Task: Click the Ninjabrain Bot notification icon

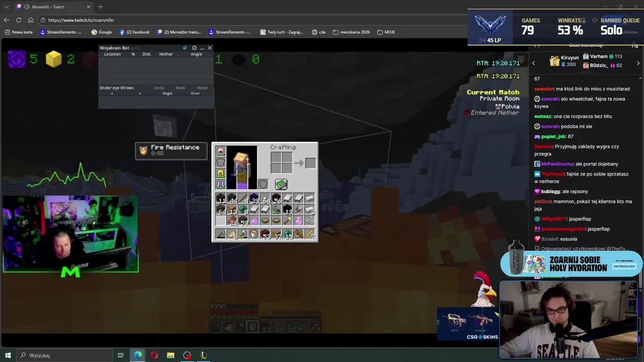Action: click(x=185, y=48)
